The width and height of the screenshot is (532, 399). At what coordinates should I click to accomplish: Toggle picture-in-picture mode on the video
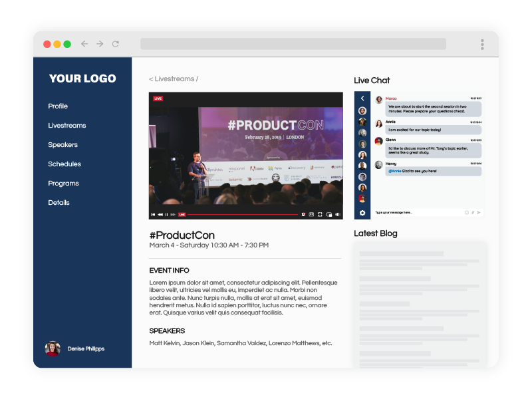(329, 215)
